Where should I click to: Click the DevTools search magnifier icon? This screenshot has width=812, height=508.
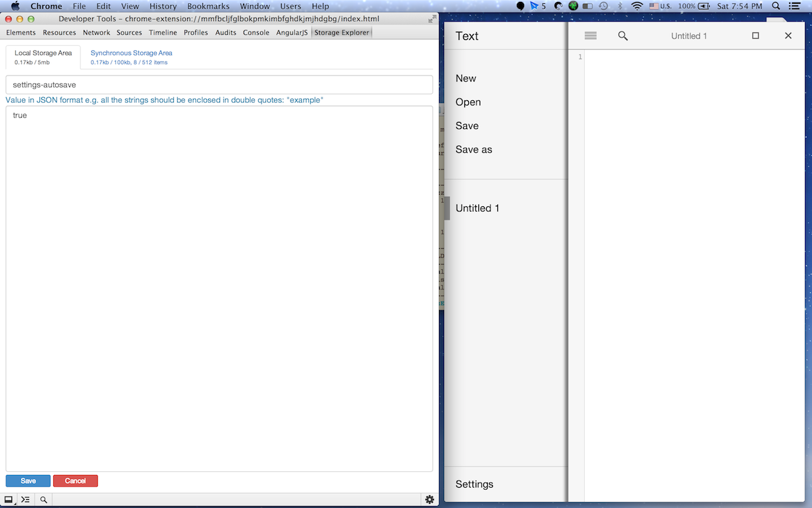click(43, 500)
